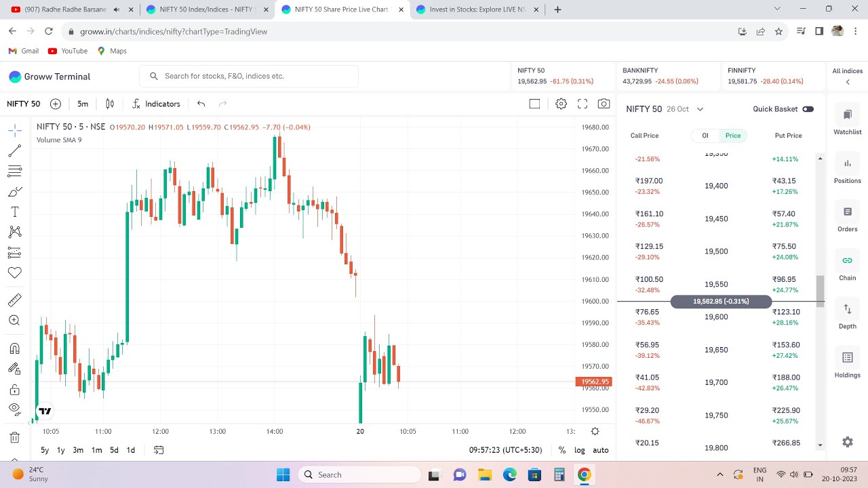The height and width of the screenshot is (488, 868).
Task: Select the text annotation tool
Action: click(15, 212)
